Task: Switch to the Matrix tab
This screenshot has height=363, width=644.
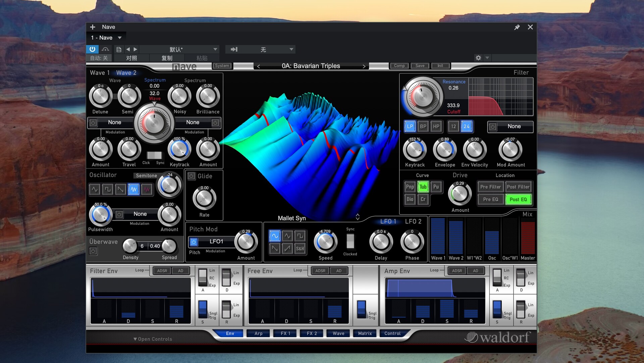Action: (365, 333)
